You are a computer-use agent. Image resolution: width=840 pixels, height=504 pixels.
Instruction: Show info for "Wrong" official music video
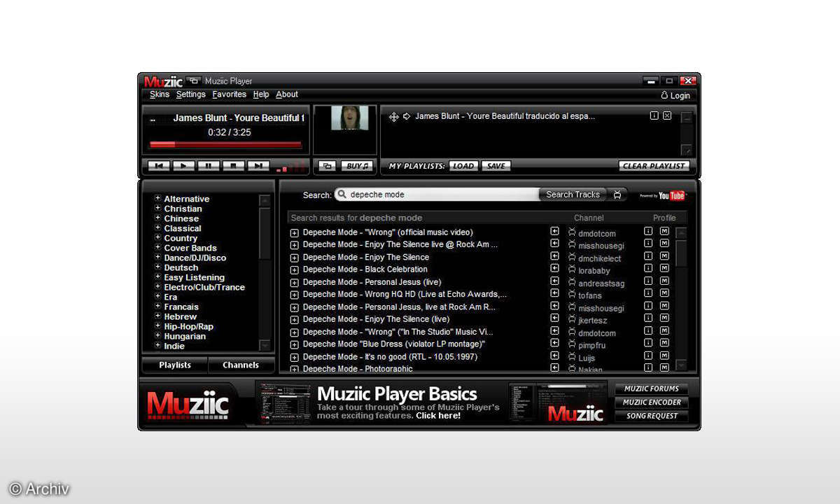point(648,232)
